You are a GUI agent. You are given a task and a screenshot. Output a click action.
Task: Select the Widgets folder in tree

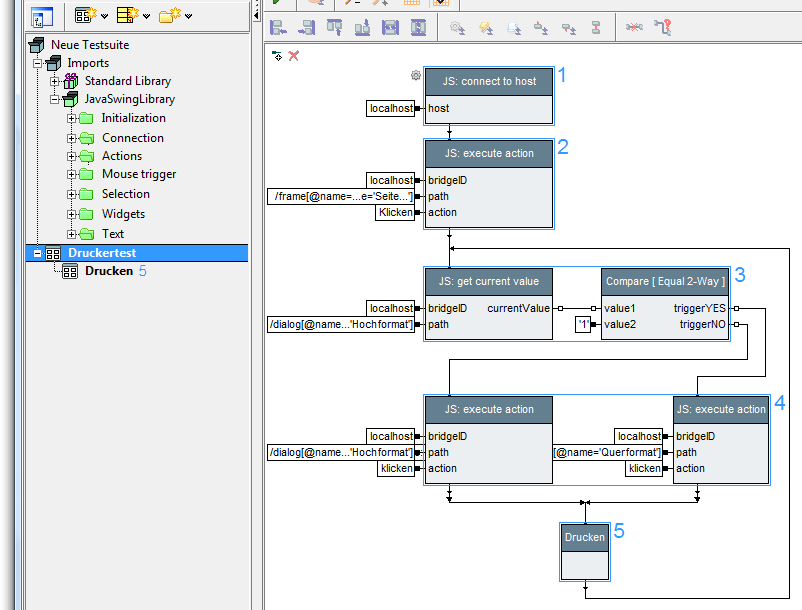123,214
